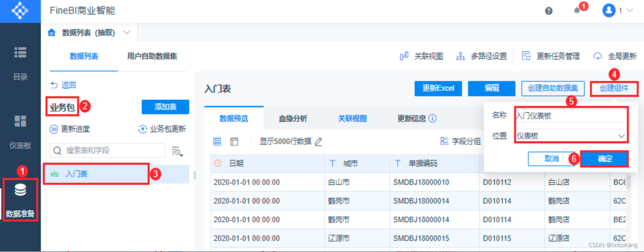This screenshot has width=644, height=252.
Task: Click 更新Excel to update the file
Action: click(438, 88)
